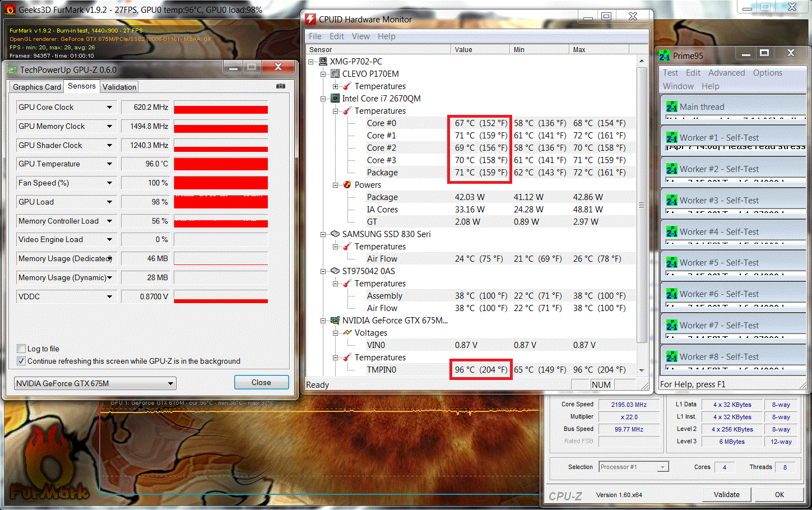Open the GPU Core Clock sensor dropdown
The height and width of the screenshot is (510, 812).
coord(110,107)
